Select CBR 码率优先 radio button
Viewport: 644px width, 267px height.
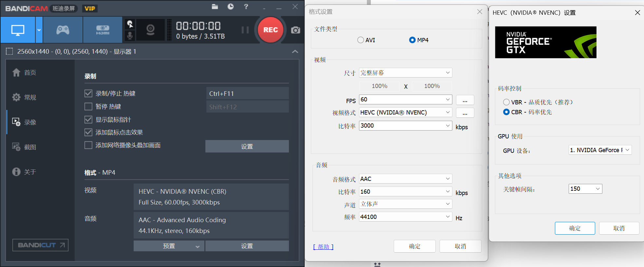click(x=506, y=112)
